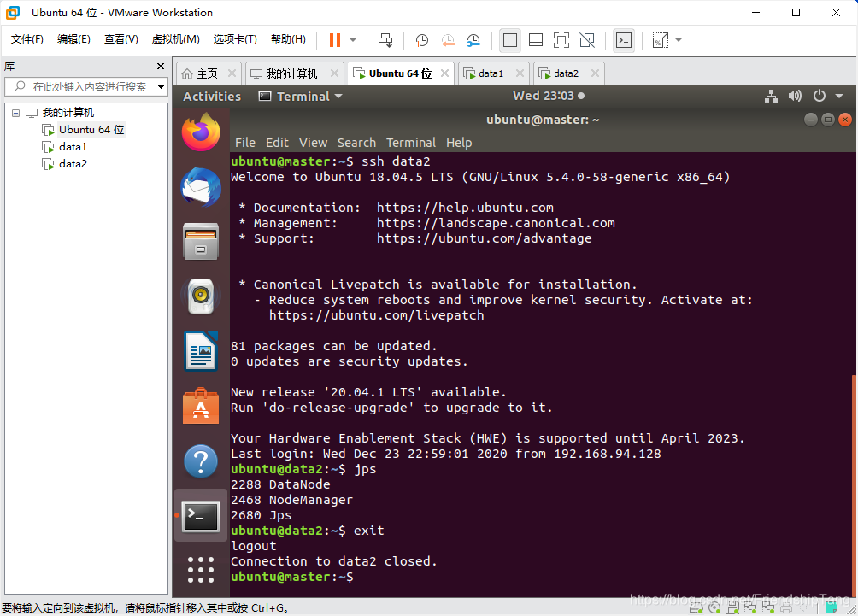Open the 编辑 menu
This screenshot has width=858, height=616.
point(73,39)
